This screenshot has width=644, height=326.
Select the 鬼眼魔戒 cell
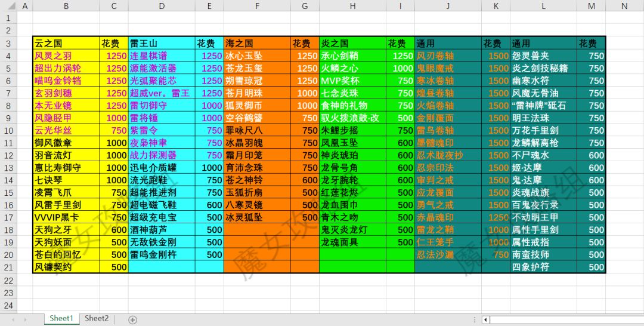448,68
